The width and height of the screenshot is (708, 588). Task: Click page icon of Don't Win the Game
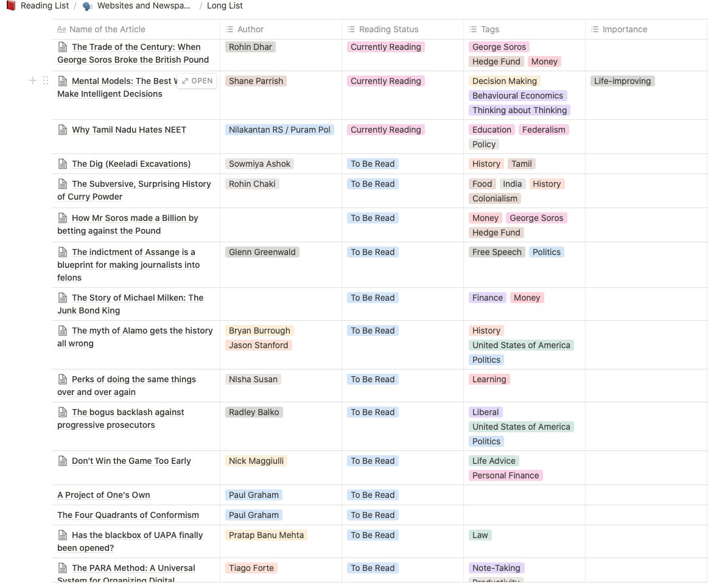point(63,461)
